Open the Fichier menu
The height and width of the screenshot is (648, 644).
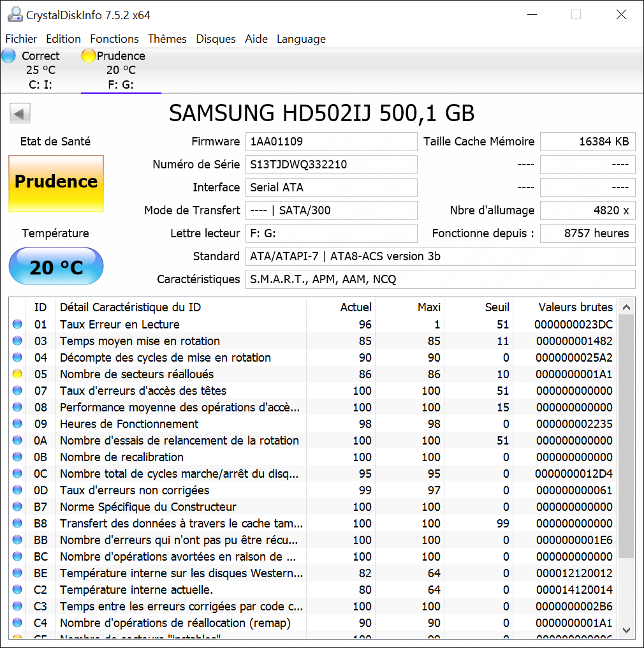click(21, 39)
